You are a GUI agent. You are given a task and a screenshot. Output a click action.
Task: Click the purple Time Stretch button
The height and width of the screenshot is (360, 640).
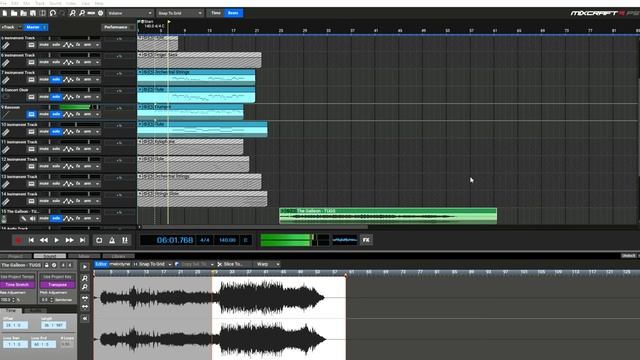(17, 285)
